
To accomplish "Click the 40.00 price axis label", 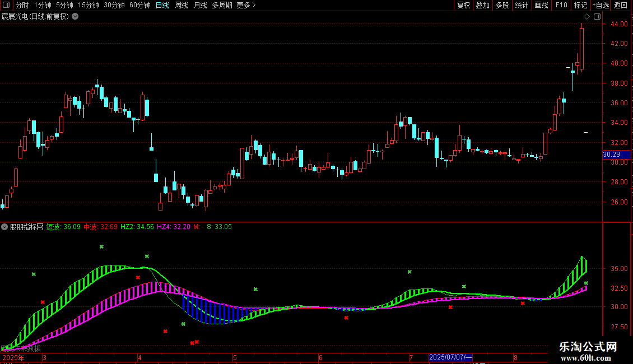I will click(x=619, y=63).
